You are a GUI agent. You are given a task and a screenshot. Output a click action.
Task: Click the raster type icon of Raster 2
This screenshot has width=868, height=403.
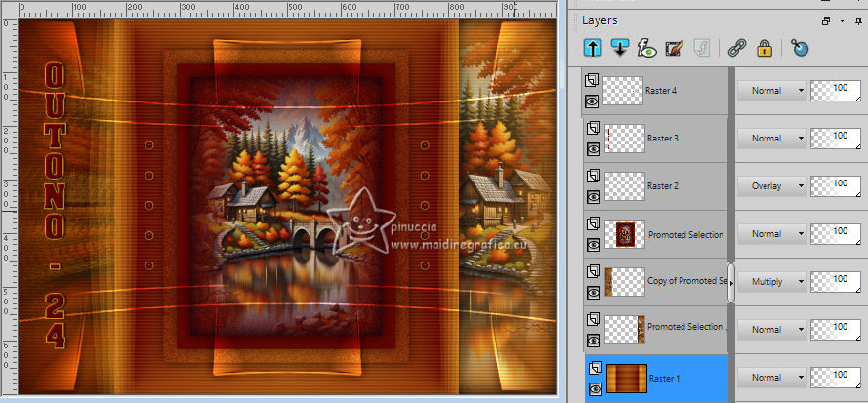pyautogui.click(x=593, y=176)
